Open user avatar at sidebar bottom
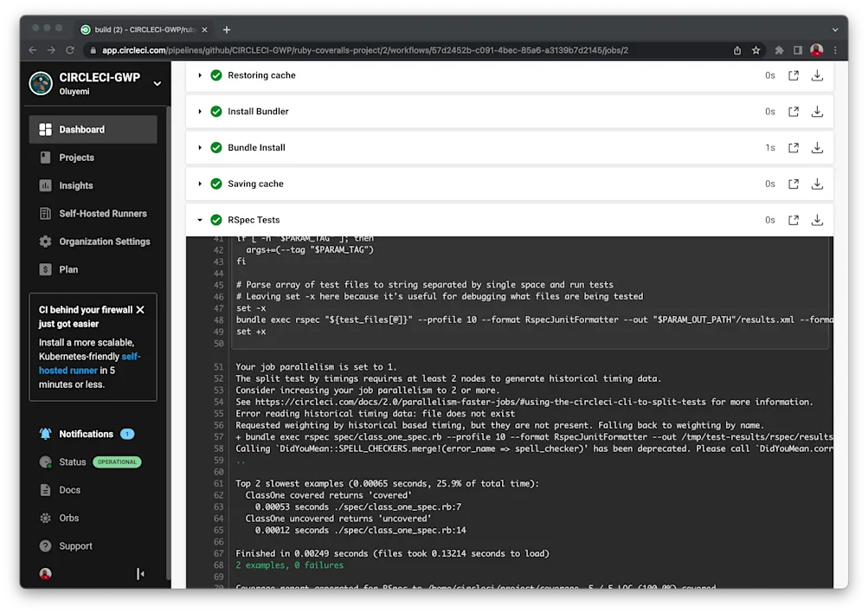 point(45,574)
